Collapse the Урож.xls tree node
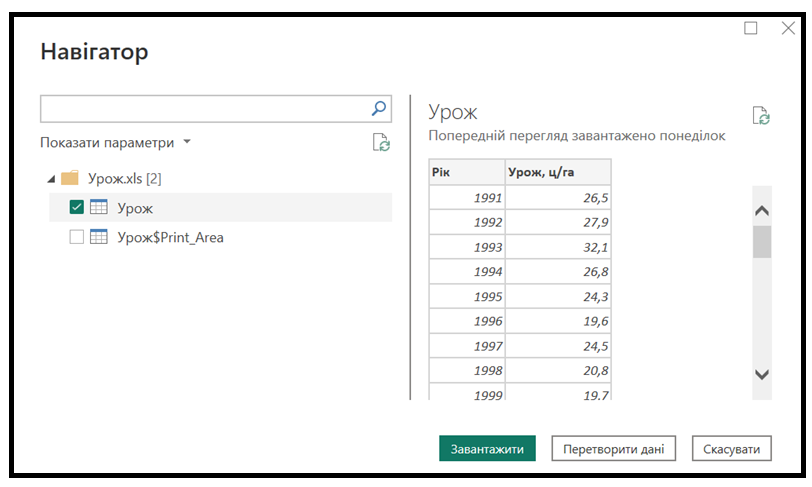 [51, 179]
